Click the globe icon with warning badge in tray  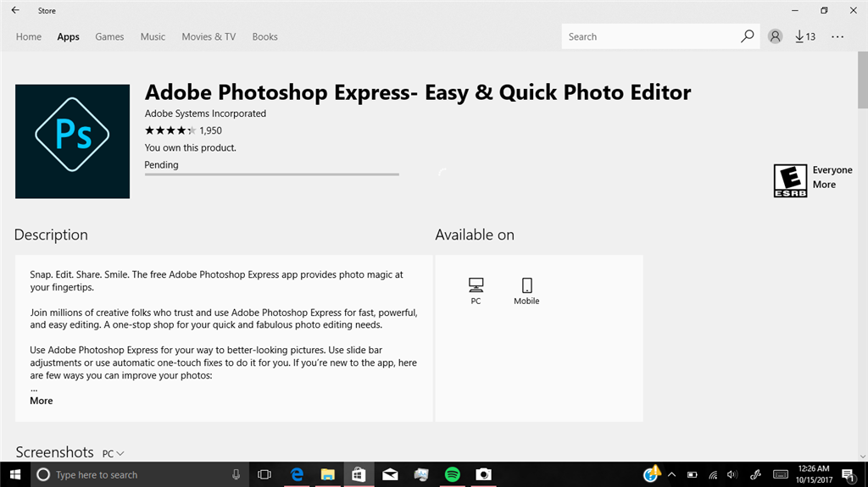[x=652, y=473]
